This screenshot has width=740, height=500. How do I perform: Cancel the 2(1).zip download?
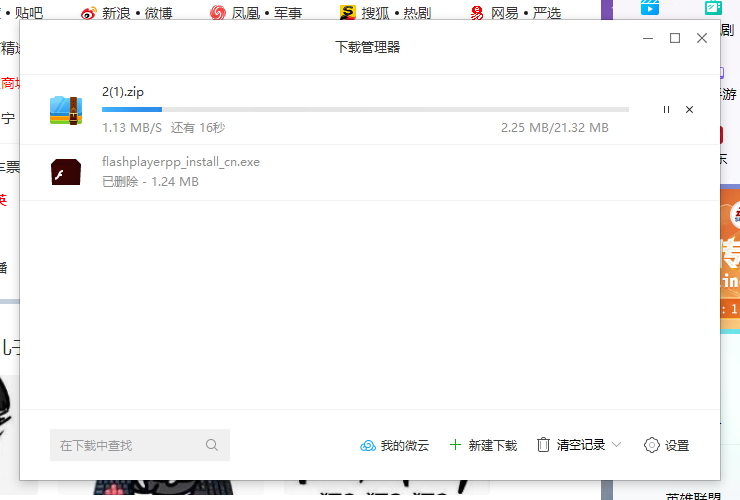point(689,110)
